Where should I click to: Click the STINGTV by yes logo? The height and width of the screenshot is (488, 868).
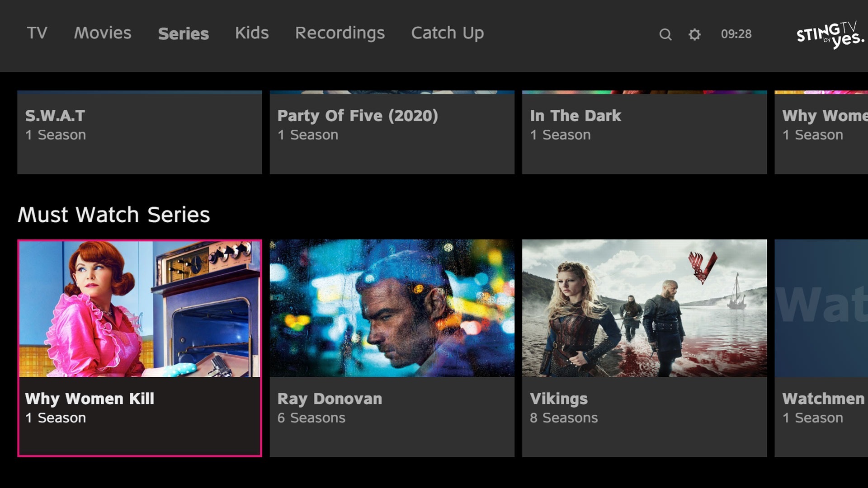830,35
